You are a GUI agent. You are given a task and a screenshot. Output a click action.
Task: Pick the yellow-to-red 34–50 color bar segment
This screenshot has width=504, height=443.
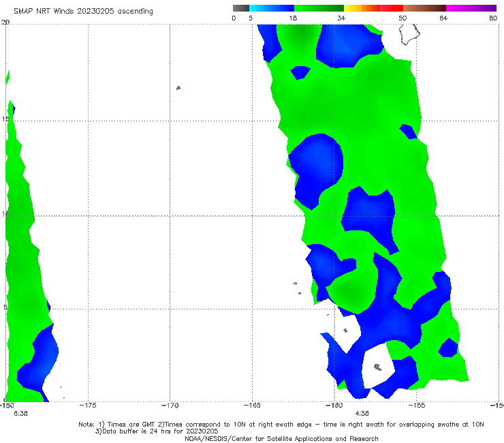(373, 8)
